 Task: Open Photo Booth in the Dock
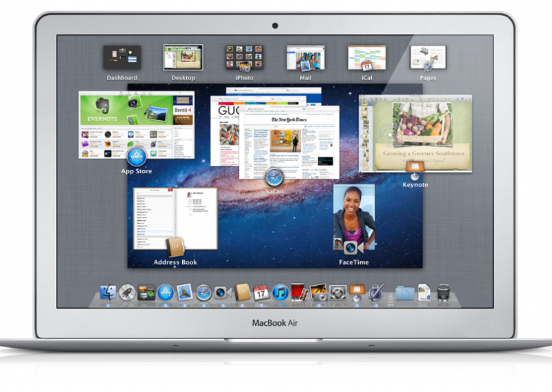coord(299,292)
